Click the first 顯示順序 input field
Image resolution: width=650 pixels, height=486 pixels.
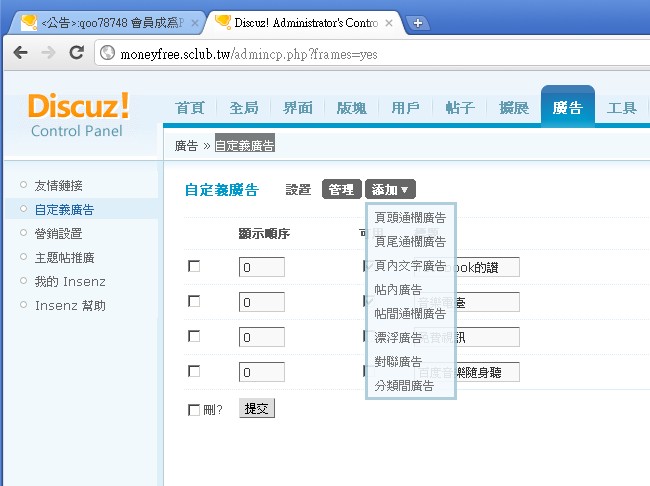(261, 267)
